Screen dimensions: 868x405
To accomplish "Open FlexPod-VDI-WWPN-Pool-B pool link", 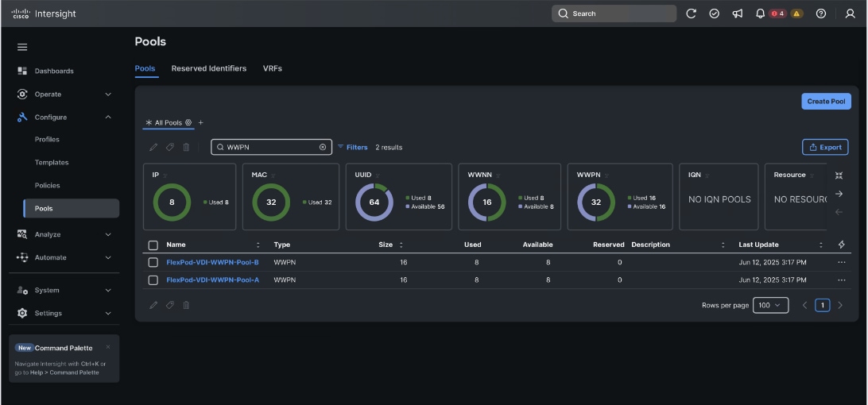I will (x=212, y=262).
